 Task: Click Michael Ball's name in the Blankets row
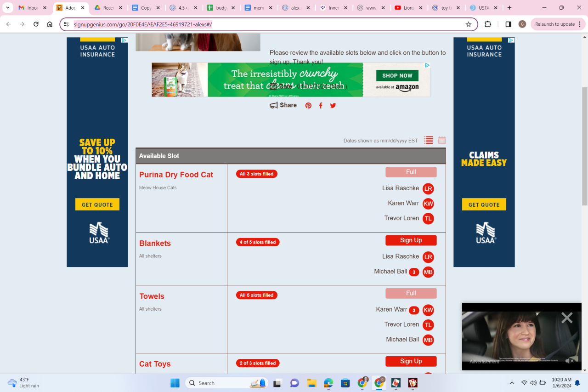[x=390, y=271]
